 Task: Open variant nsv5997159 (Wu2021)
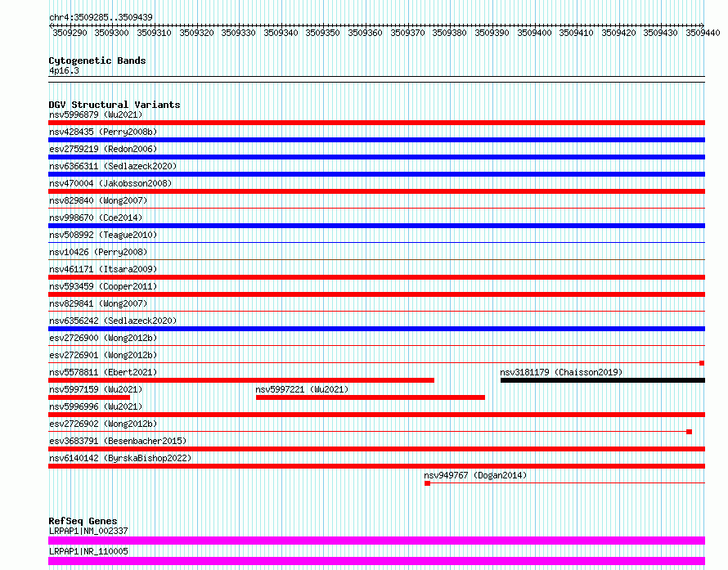96,389
